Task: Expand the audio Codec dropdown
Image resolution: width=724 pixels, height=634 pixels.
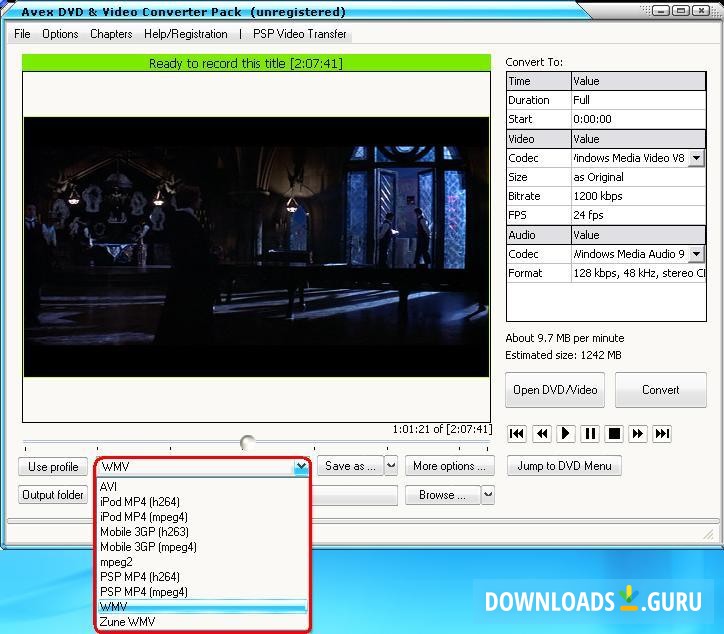Action: pyautogui.click(x=696, y=254)
